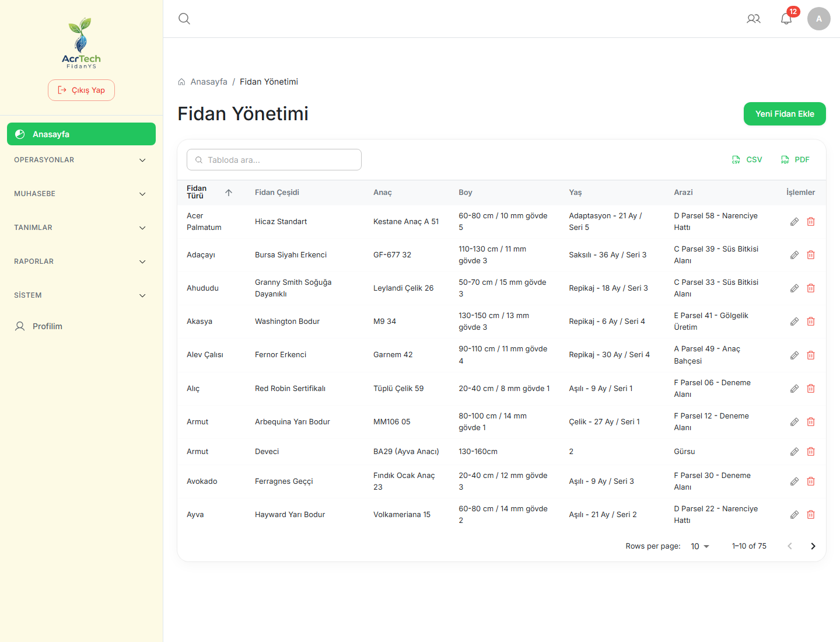The width and height of the screenshot is (840, 642).
Task: Expand the MUHASEBE menu section
Action: tap(81, 194)
